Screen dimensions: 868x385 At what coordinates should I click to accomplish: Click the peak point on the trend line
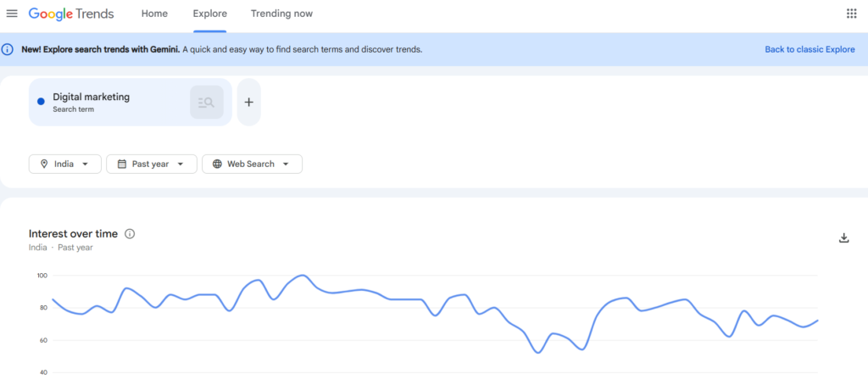303,275
